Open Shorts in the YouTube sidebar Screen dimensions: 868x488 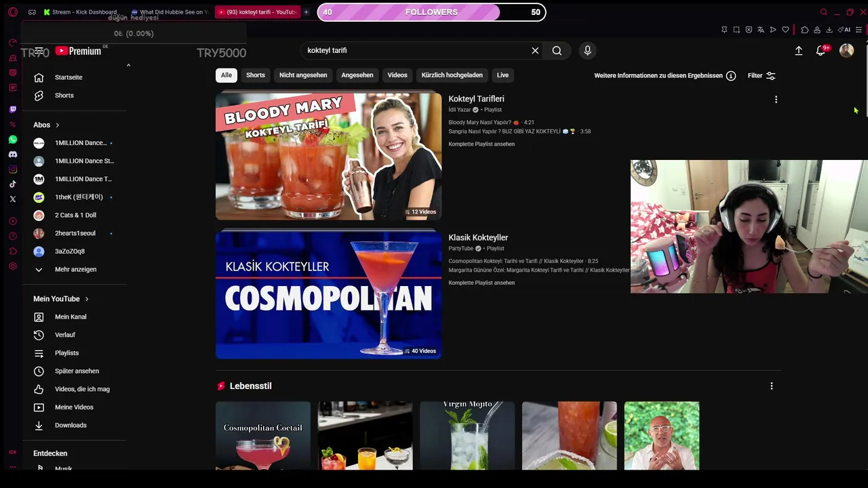[76, 96]
